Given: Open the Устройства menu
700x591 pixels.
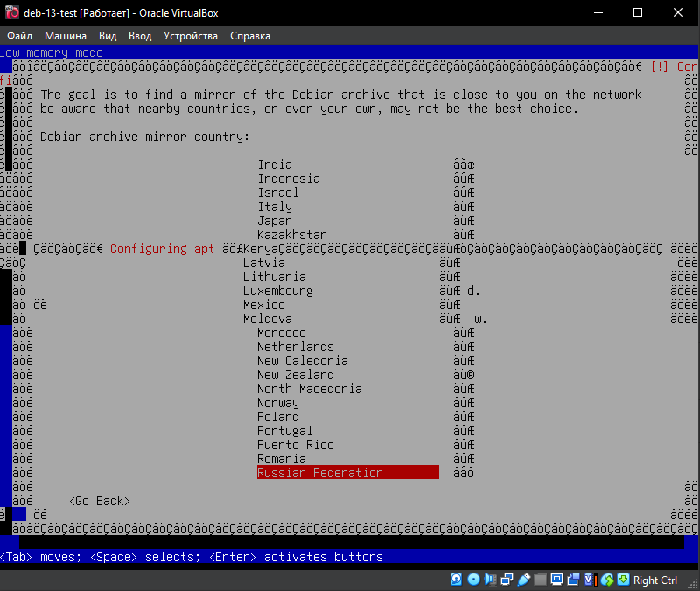Looking at the screenshot, I should tap(191, 36).
